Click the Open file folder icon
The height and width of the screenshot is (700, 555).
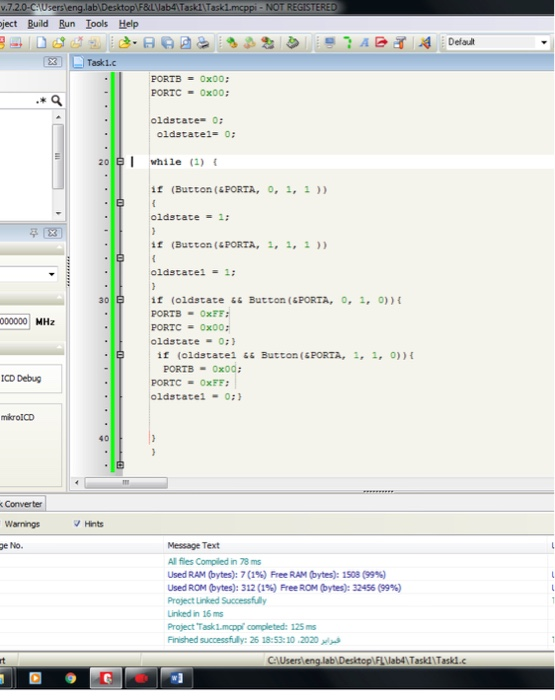[125, 42]
